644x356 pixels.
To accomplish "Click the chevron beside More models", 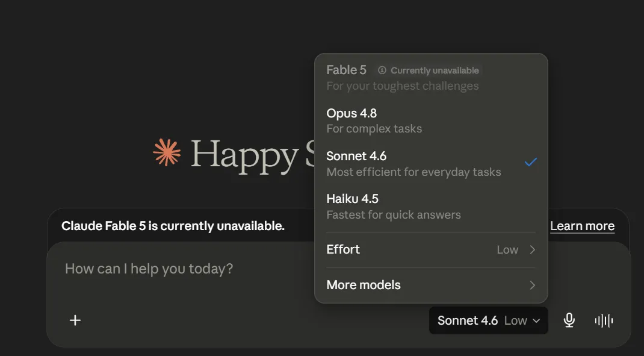I will [x=532, y=285].
